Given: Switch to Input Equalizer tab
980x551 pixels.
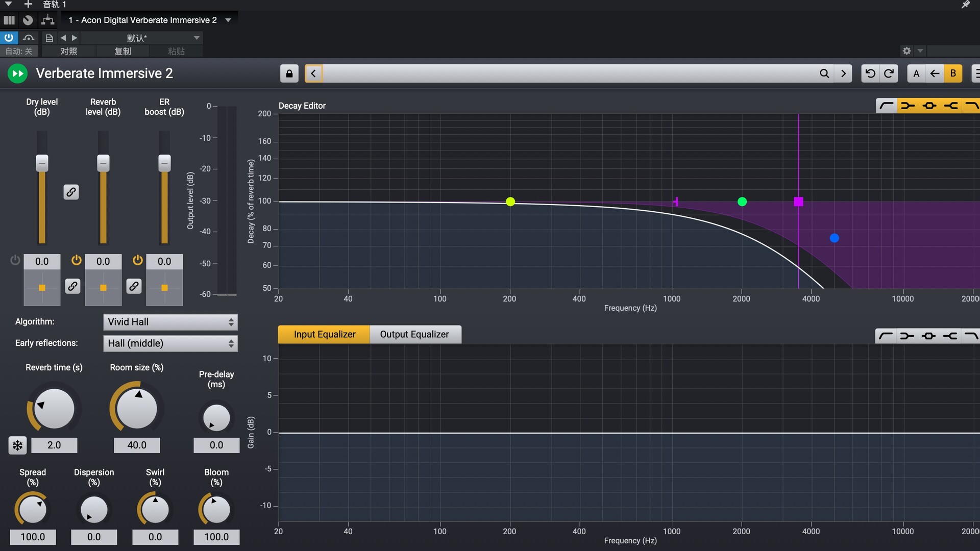Looking at the screenshot, I should [324, 335].
